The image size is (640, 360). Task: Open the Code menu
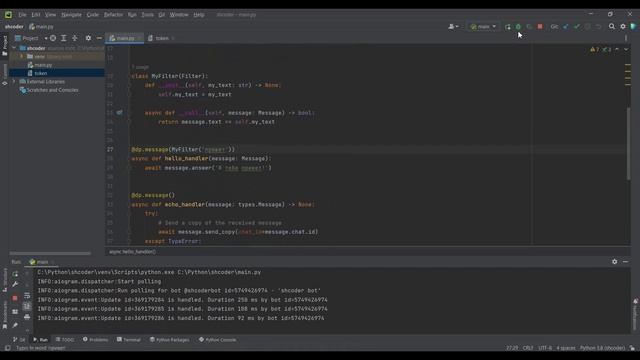[93, 15]
